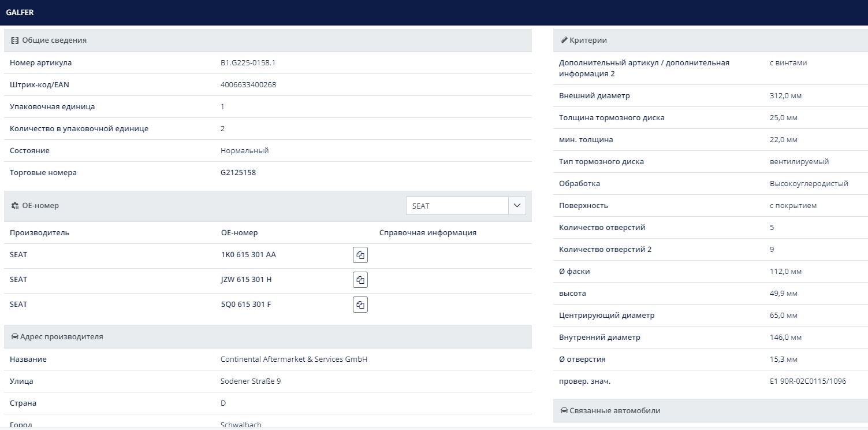Click the Связанные автомобили car icon
The width and height of the screenshot is (868, 430).
click(x=564, y=410)
